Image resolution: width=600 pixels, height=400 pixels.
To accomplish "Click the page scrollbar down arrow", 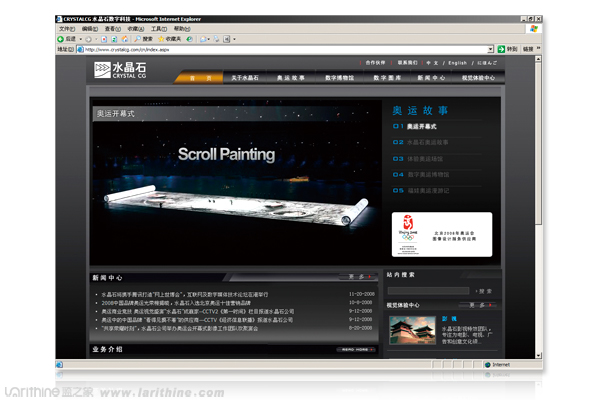I will (x=538, y=355).
